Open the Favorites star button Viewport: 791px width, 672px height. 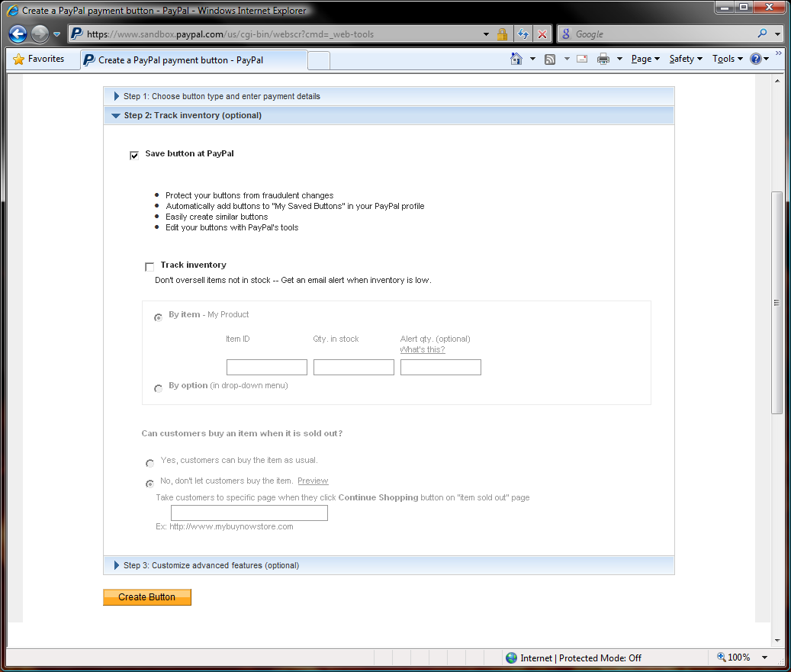pyautogui.click(x=40, y=59)
